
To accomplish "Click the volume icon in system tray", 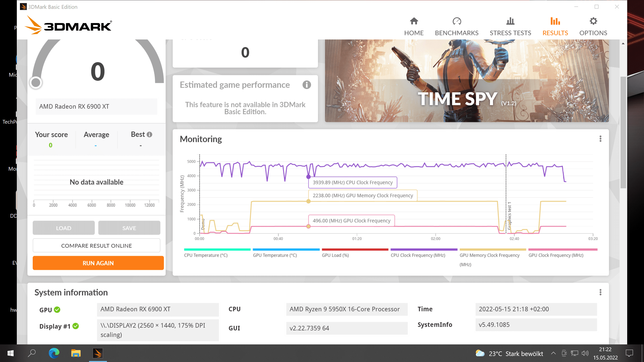I will point(585,353).
